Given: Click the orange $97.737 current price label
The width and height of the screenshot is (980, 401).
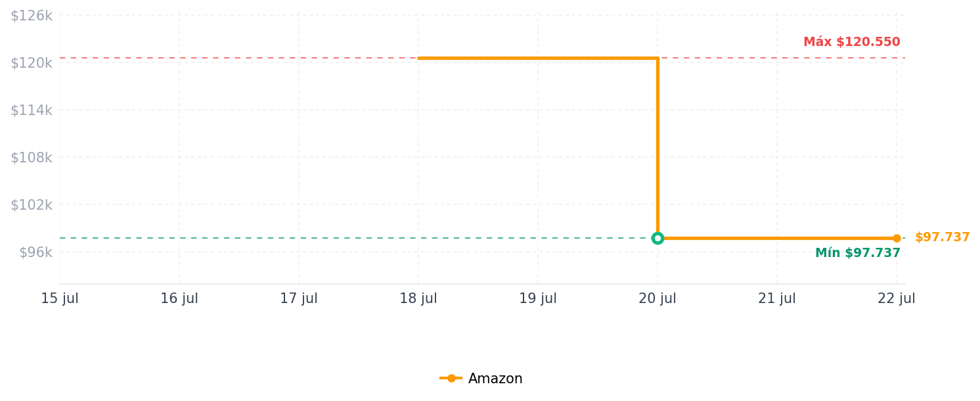Looking at the screenshot, I should 942,237.
